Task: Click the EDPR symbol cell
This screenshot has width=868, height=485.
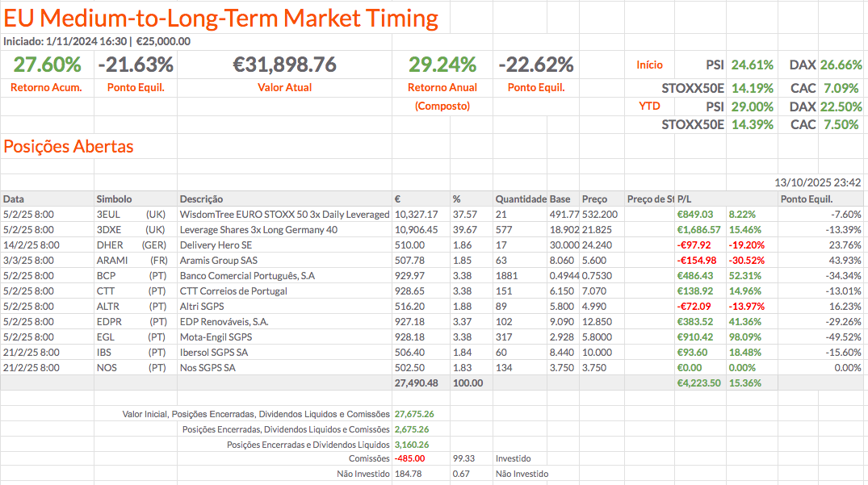Action: [x=109, y=321]
